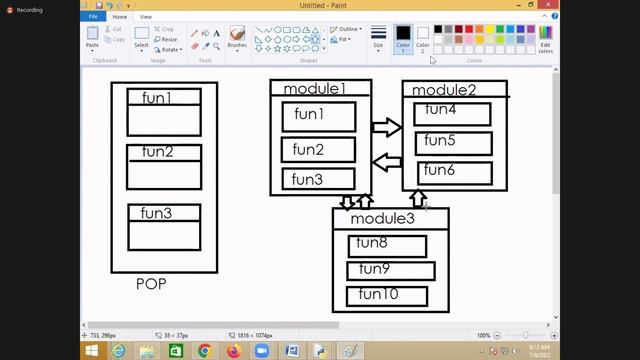Activate the Color 2 background selector
The width and height of the screenshot is (640, 360).
[422, 39]
